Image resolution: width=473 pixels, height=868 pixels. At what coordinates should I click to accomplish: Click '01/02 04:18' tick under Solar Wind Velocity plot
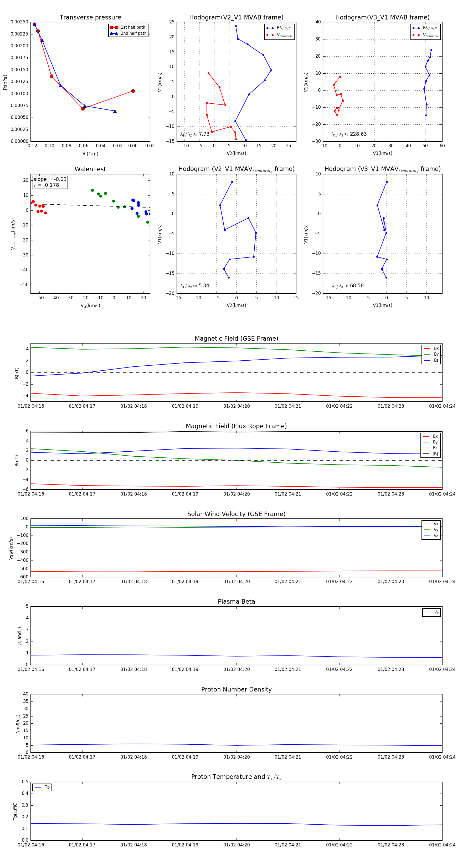[134, 582]
